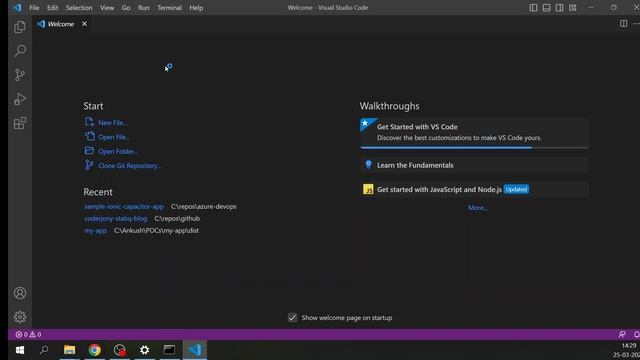
Task: Click New File... link
Action: pyautogui.click(x=113, y=122)
